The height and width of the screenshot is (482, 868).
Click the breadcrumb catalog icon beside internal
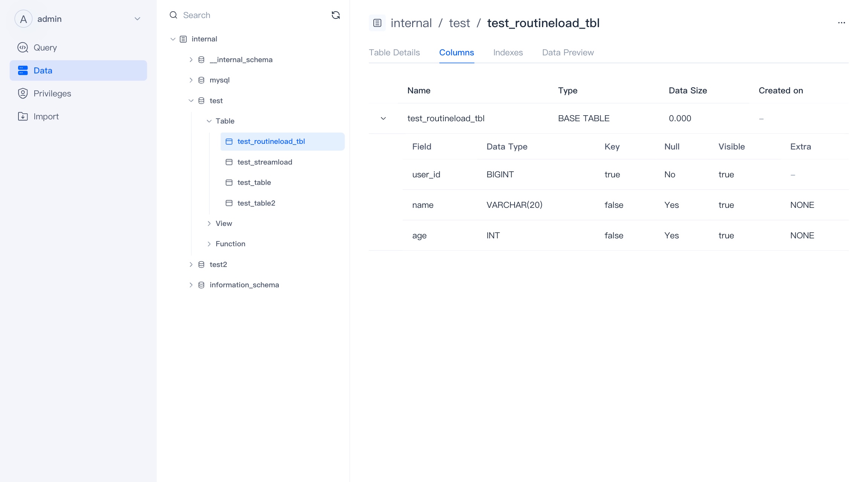[377, 23]
